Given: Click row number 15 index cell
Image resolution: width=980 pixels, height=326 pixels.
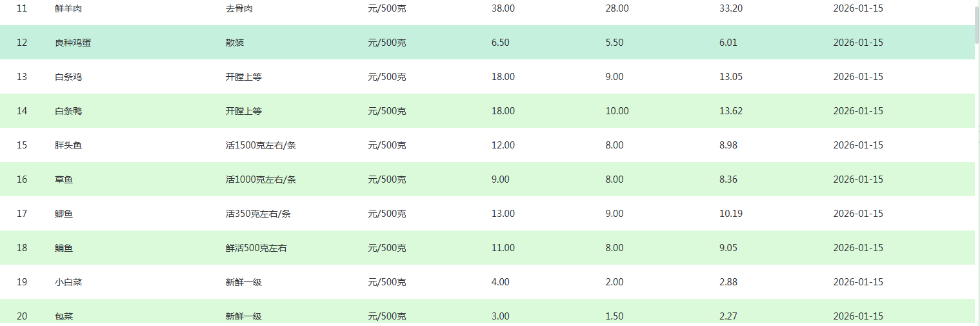Looking at the screenshot, I should (22, 145).
